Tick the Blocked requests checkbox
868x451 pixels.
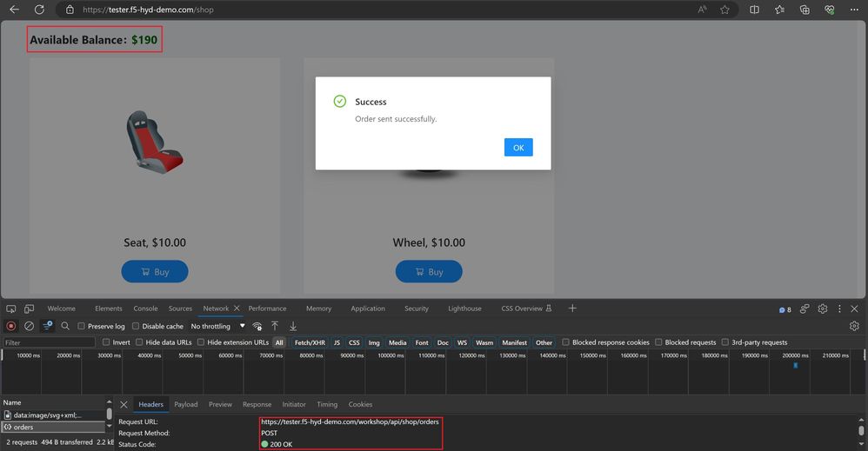click(x=658, y=342)
